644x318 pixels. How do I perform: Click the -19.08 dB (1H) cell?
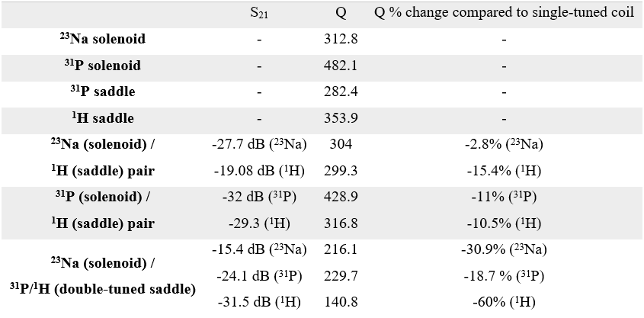[259, 171]
